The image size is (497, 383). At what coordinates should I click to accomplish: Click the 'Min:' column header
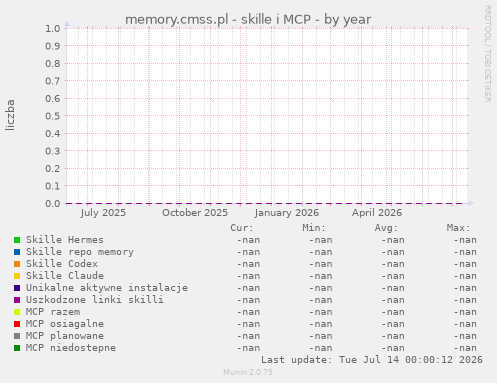[x=314, y=228]
